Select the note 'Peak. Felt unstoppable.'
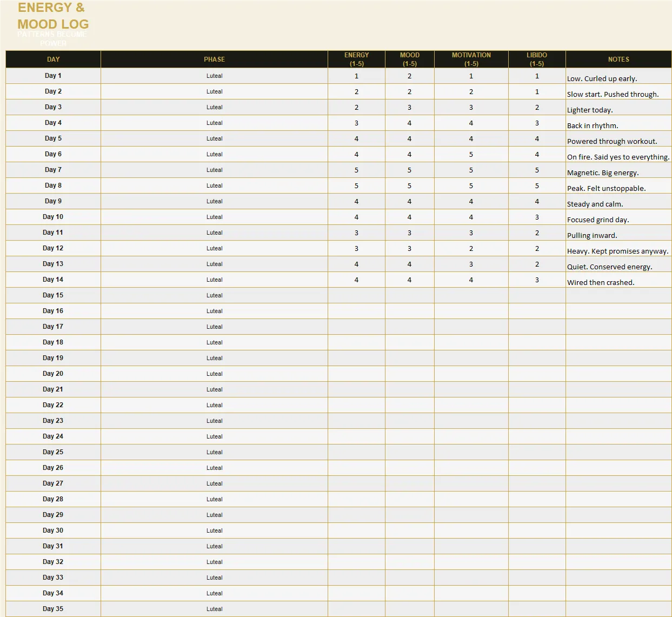The image size is (672, 617). [606, 188]
